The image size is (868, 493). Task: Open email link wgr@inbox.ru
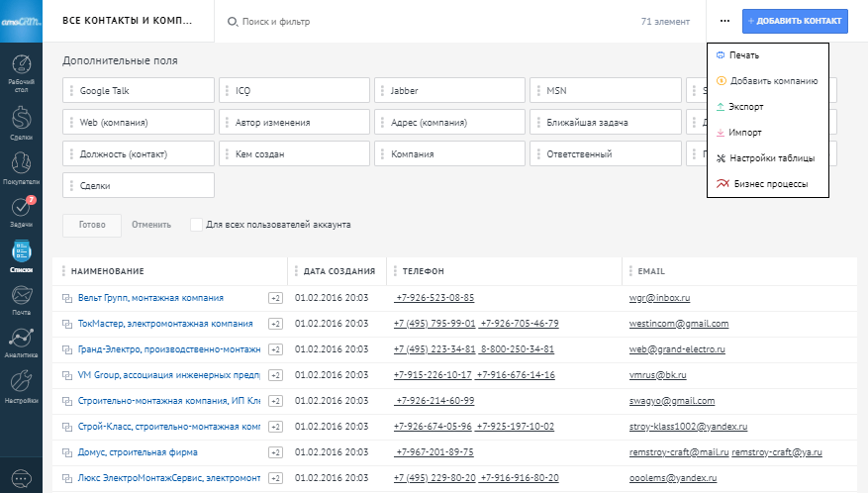point(658,297)
